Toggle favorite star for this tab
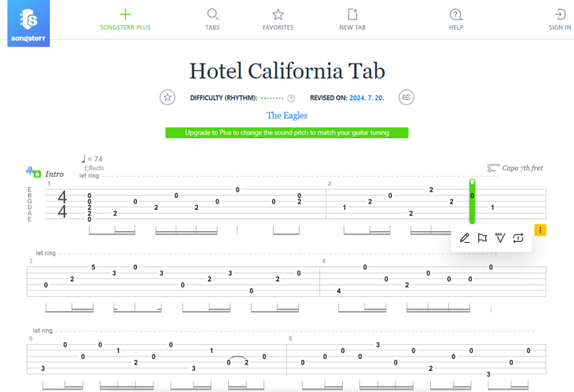Screen dimensions: 574x392 point(167,97)
